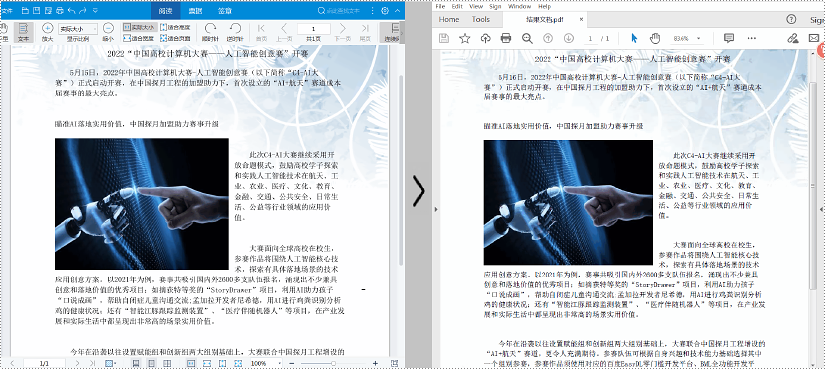Click the save icon in left viewer title bar
Screen dimensions: 825x369
pyautogui.click(x=36, y=11)
